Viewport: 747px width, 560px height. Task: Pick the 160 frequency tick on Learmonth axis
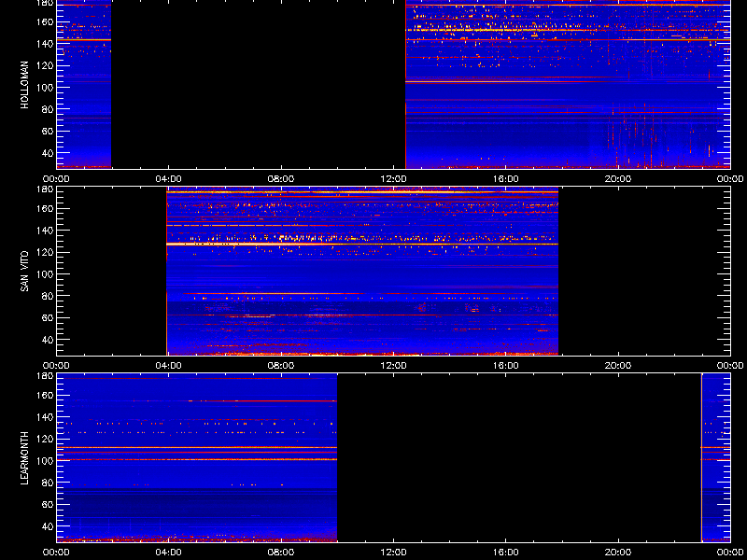coord(44,395)
